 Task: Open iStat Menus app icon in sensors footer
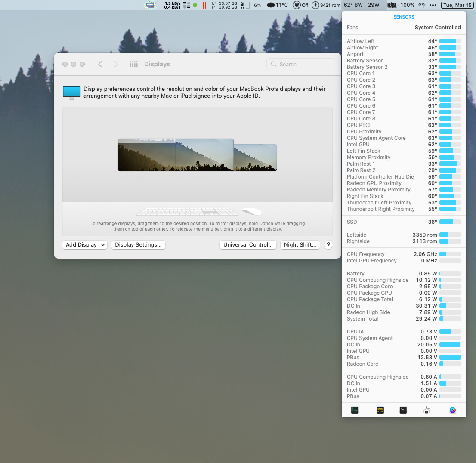coord(453,410)
